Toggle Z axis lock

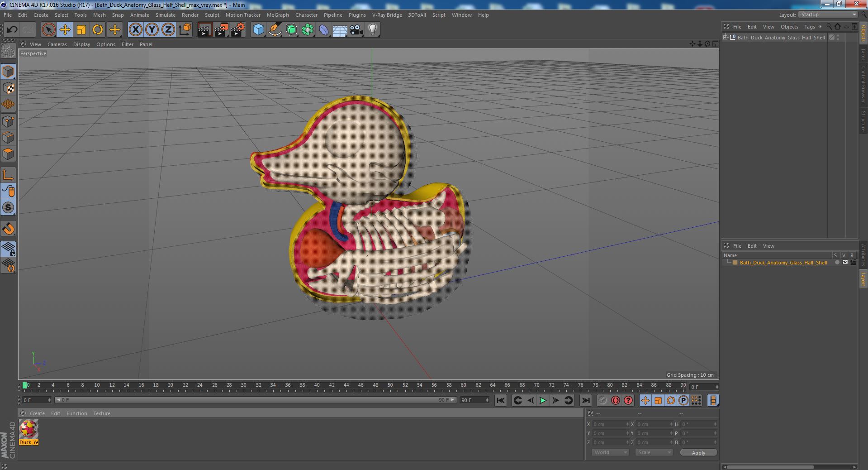(168, 30)
